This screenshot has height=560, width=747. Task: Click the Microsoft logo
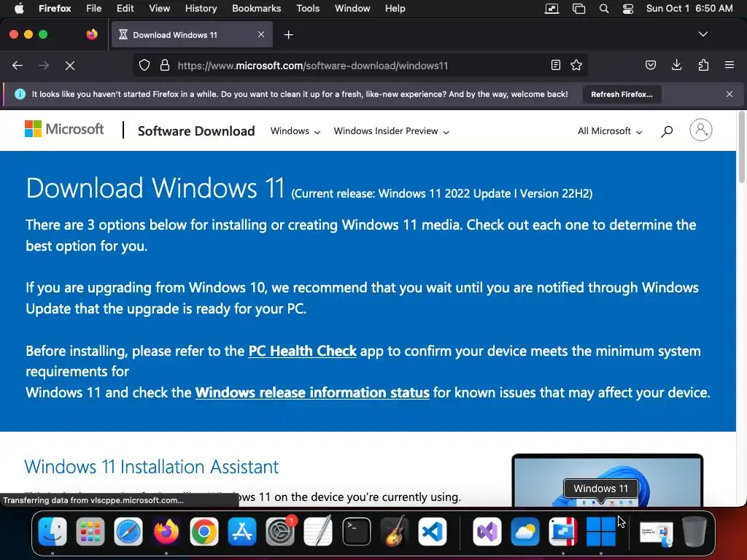64,129
